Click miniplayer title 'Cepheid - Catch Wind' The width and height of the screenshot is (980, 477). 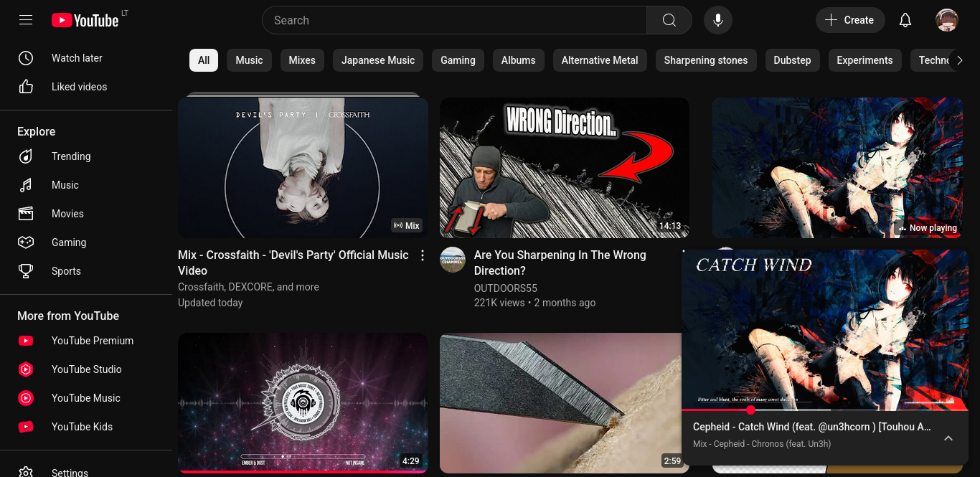[x=812, y=427]
